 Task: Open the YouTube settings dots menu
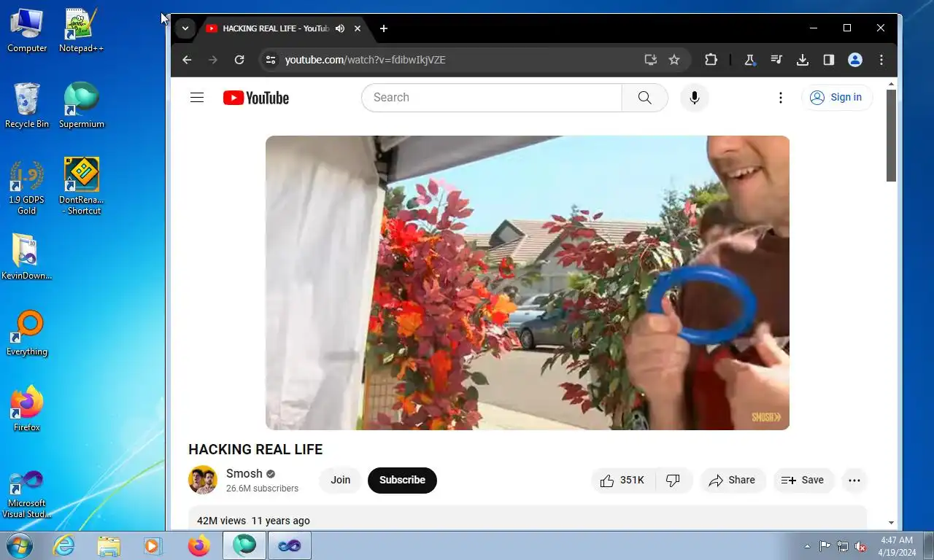click(781, 98)
